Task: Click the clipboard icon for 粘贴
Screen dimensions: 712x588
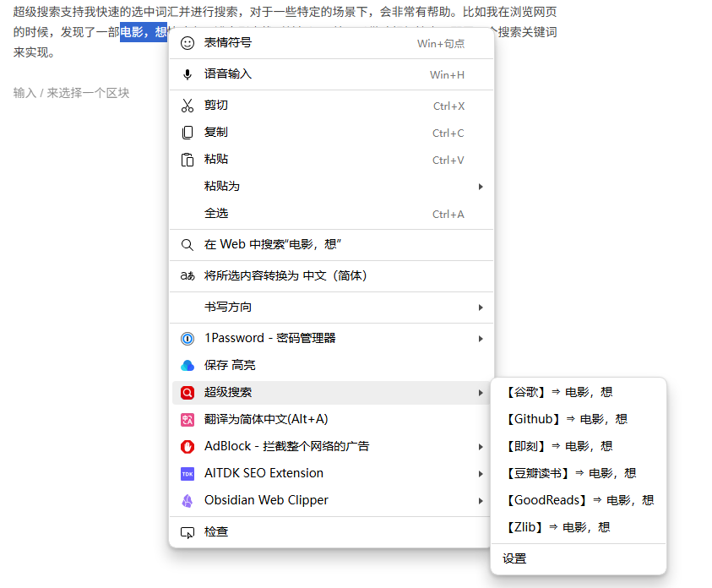Action: click(187, 159)
